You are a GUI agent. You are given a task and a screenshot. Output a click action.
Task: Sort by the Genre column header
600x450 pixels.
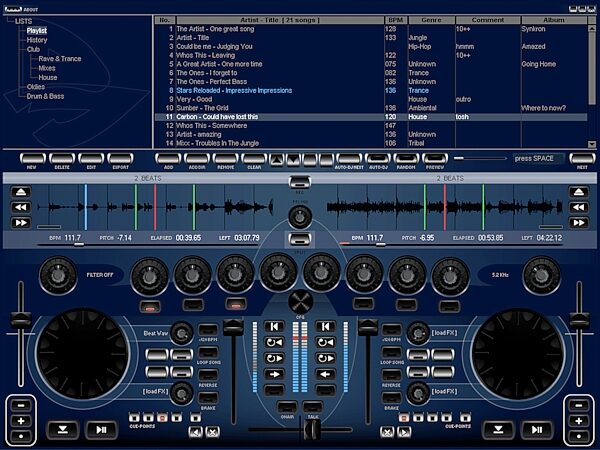click(431, 20)
